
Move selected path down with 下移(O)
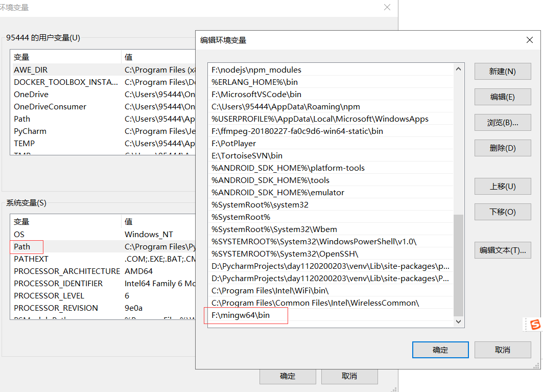[x=503, y=212]
